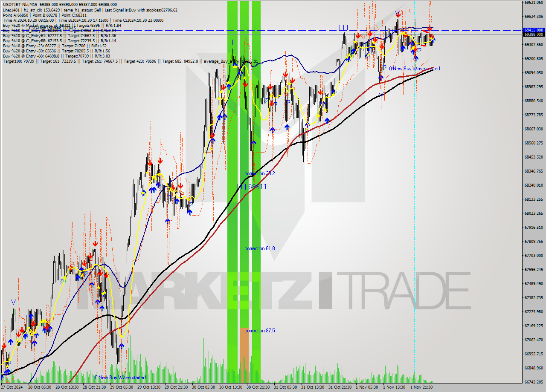Click the '29 Oct 05:30' time axis label
546x392 pixels.
pyautogui.click(x=122, y=387)
